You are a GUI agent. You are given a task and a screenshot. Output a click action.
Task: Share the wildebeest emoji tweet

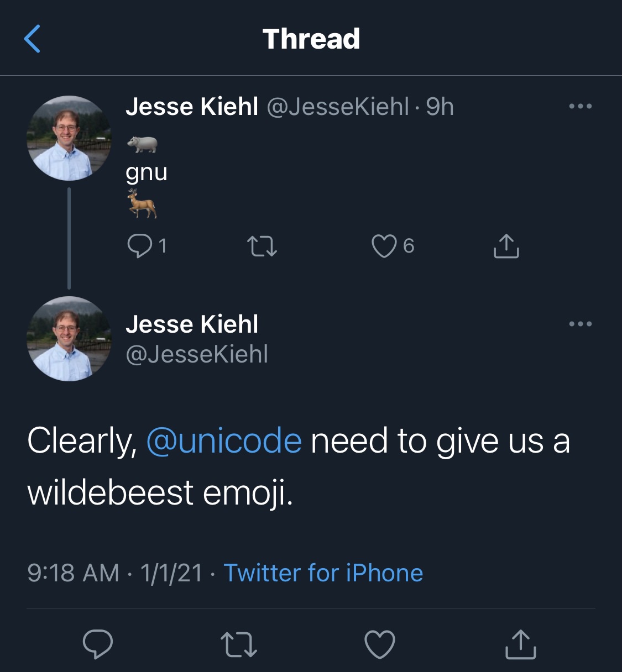(x=521, y=644)
